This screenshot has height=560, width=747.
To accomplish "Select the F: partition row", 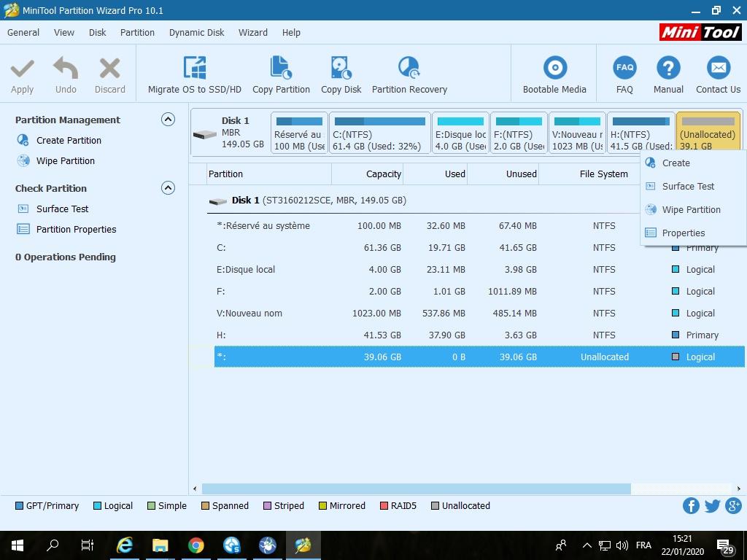I will (479, 292).
